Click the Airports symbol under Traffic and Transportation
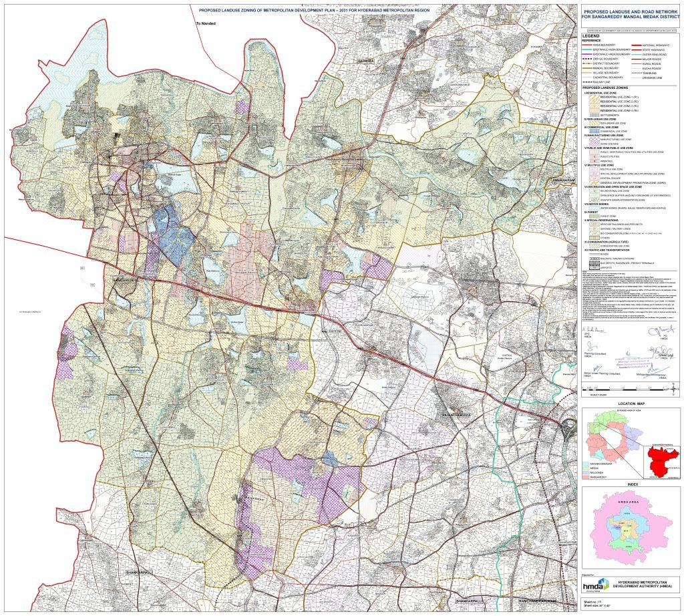 coord(594,267)
